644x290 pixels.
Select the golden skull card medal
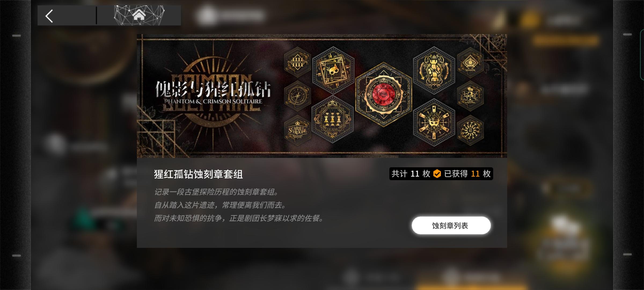tap(333, 70)
